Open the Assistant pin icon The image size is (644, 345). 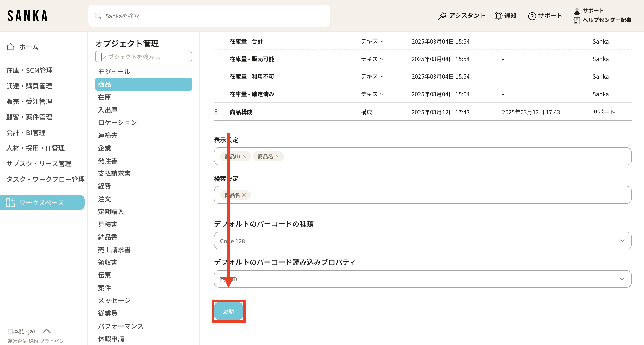tap(442, 16)
